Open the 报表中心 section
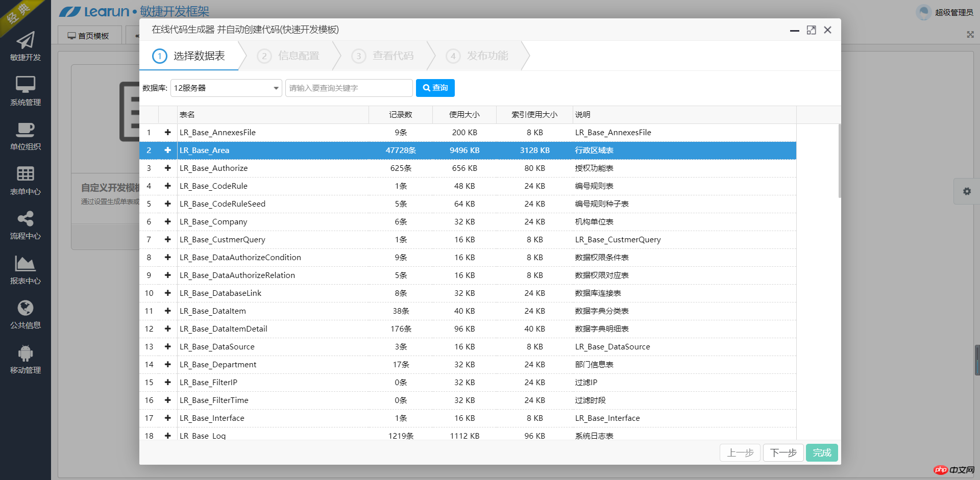Viewport: 980px width, 480px height. click(x=25, y=269)
